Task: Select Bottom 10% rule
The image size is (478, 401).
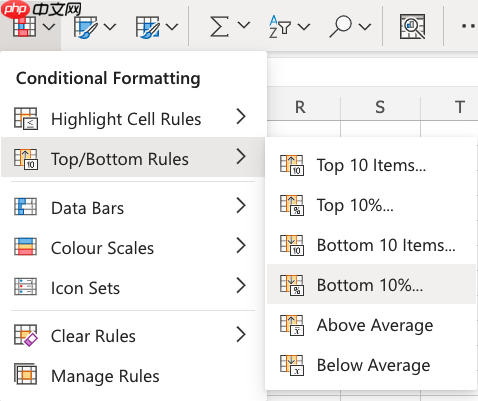Action: coord(371,284)
